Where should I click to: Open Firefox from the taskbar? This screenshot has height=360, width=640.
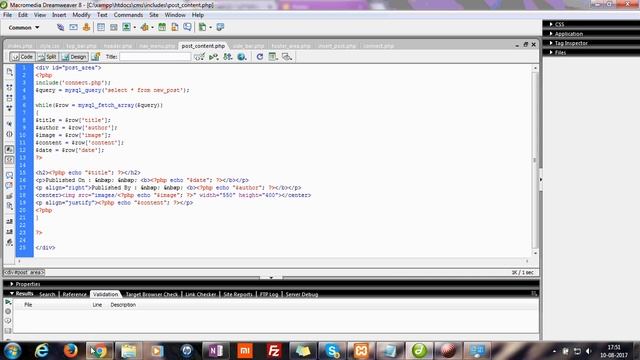click(71, 351)
